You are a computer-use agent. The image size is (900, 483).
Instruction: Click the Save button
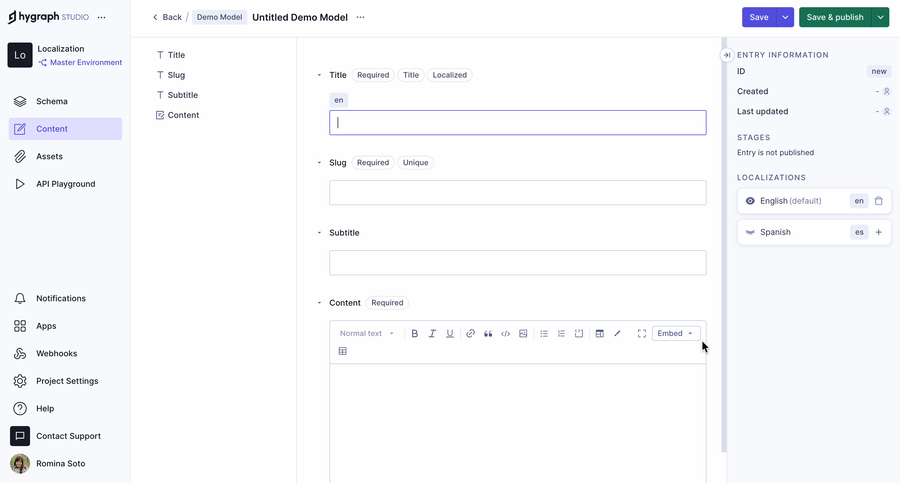(759, 17)
